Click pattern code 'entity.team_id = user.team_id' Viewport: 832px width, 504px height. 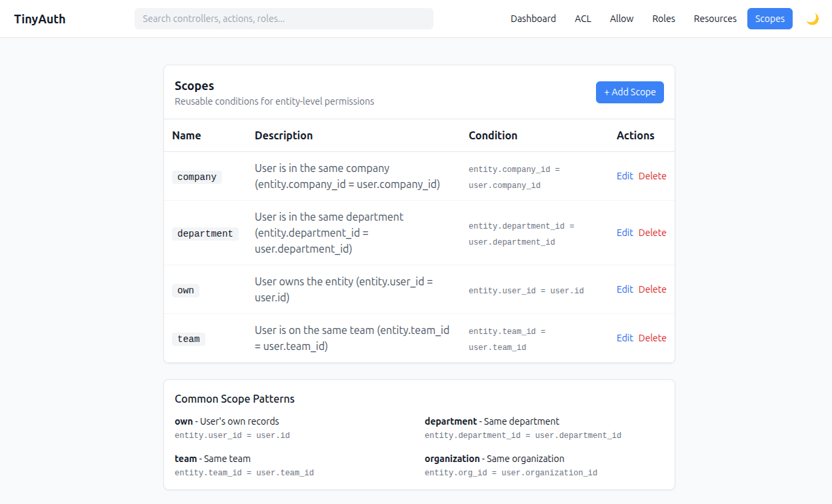(244, 473)
